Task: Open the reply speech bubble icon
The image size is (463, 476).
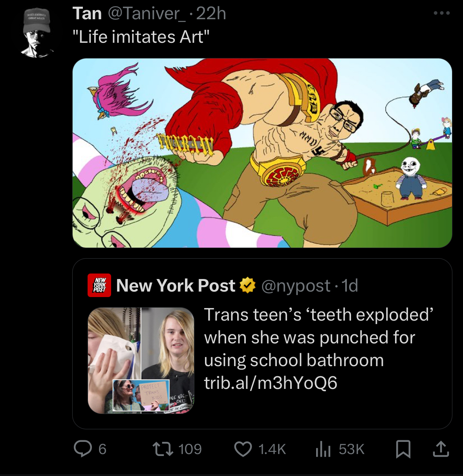Action: tap(83, 449)
